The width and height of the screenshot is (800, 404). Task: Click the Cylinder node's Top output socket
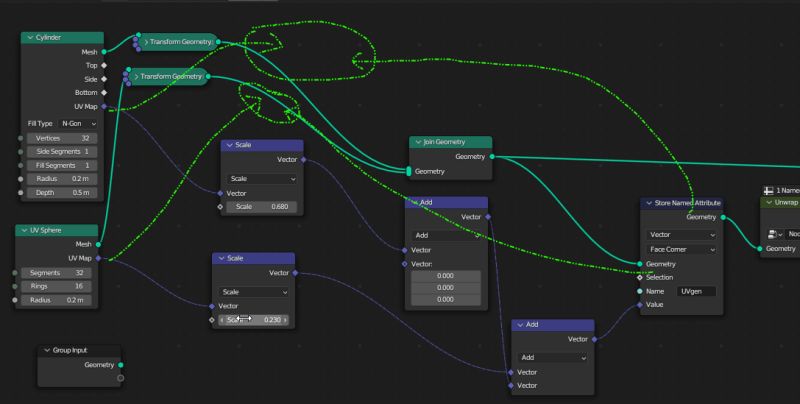click(x=104, y=65)
